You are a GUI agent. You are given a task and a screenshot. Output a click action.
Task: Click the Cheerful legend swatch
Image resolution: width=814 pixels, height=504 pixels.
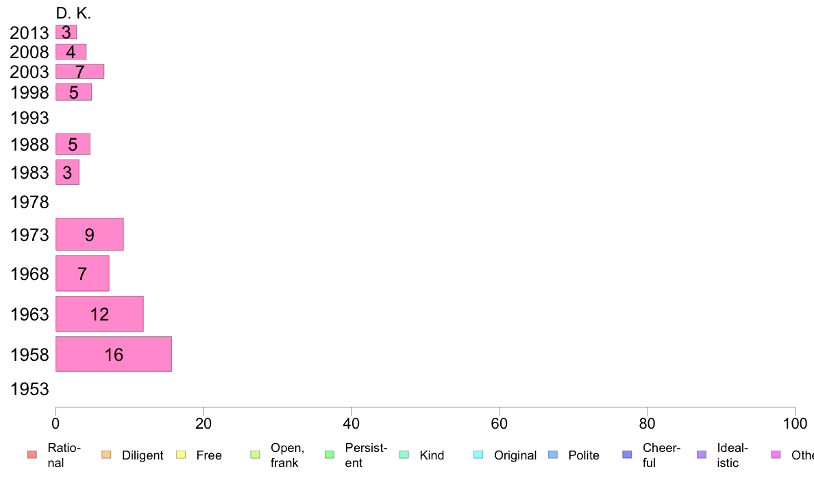click(627, 455)
